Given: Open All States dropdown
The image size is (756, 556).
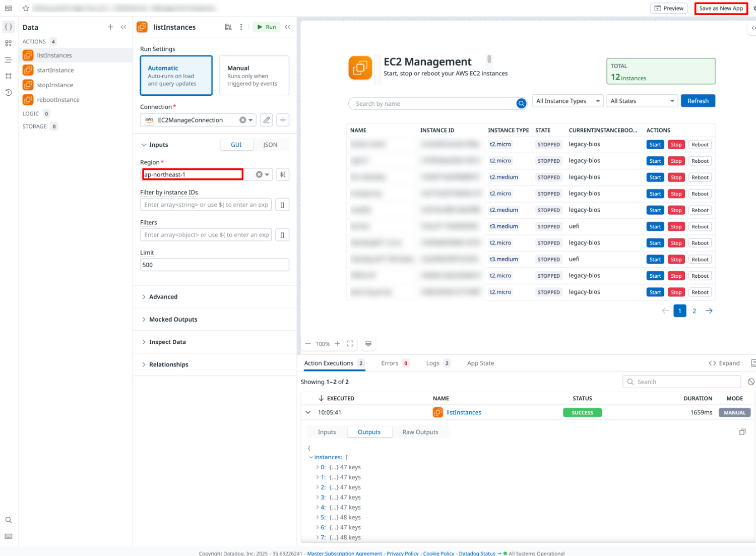Looking at the screenshot, I should click(x=642, y=101).
